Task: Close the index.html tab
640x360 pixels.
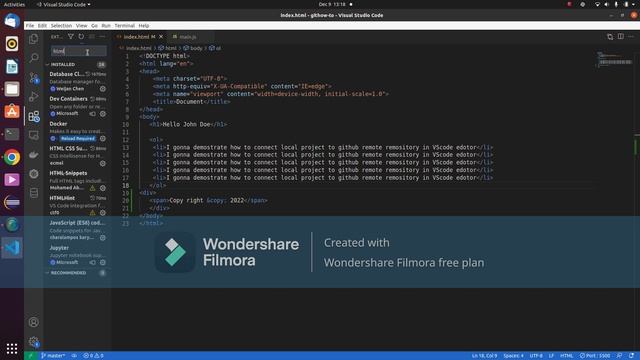Action: pos(161,37)
